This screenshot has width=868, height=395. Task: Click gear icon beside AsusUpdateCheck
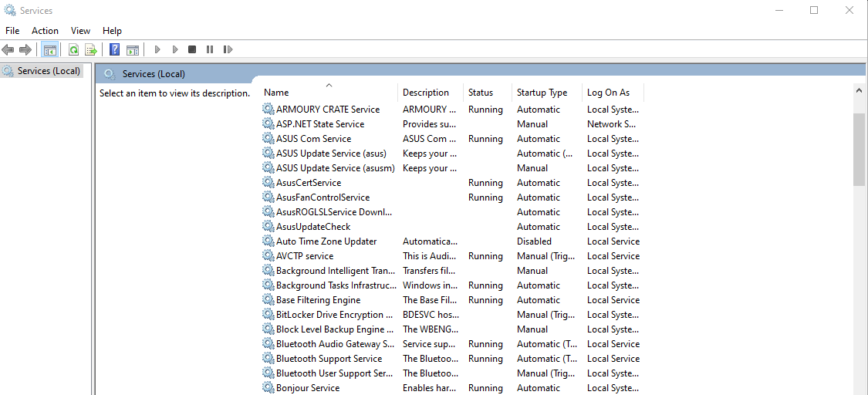pyautogui.click(x=269, y=226)
